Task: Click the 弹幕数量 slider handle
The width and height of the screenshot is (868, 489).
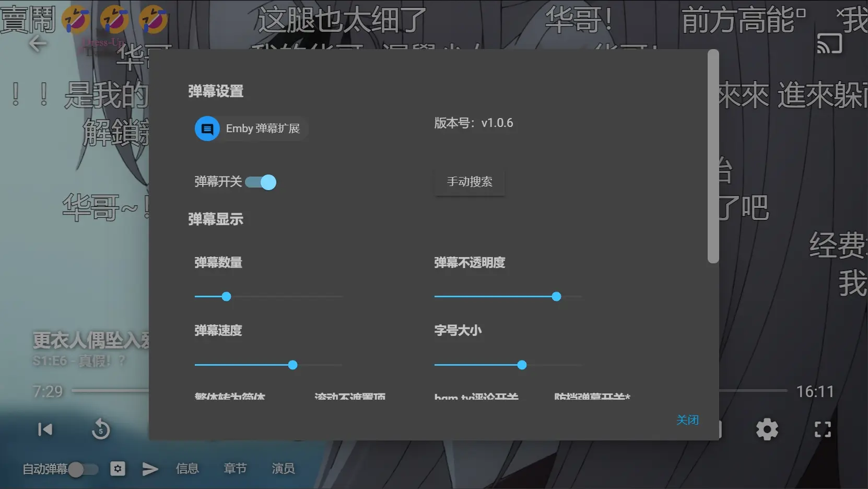Action: 226,297
